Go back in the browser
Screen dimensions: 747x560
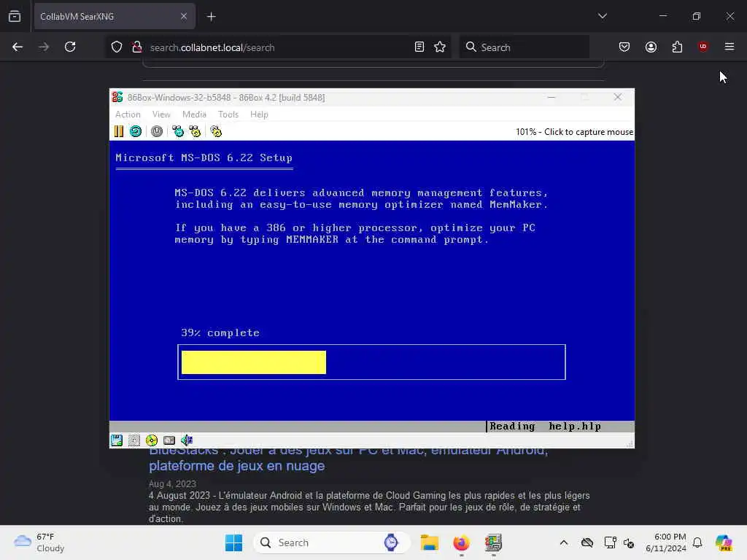[18, 47]
